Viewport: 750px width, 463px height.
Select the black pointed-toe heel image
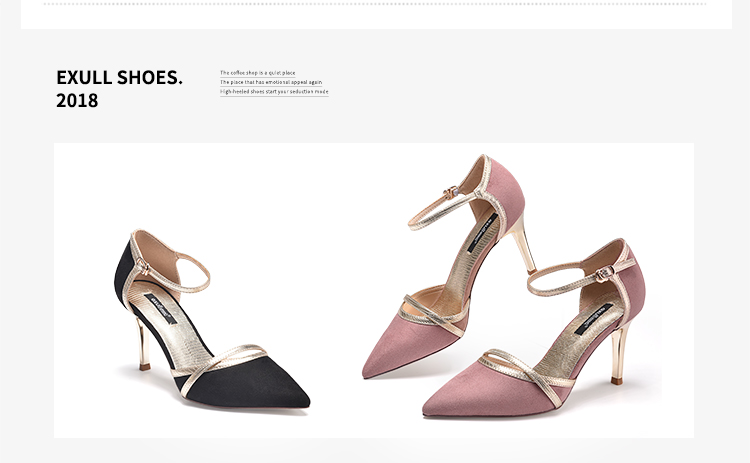tap(212, 320)
